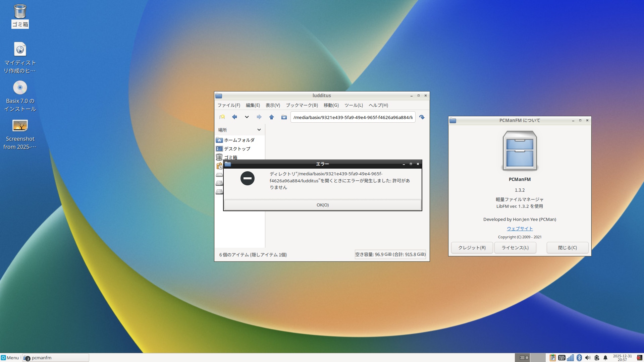Click the path address field

[352, 117]
